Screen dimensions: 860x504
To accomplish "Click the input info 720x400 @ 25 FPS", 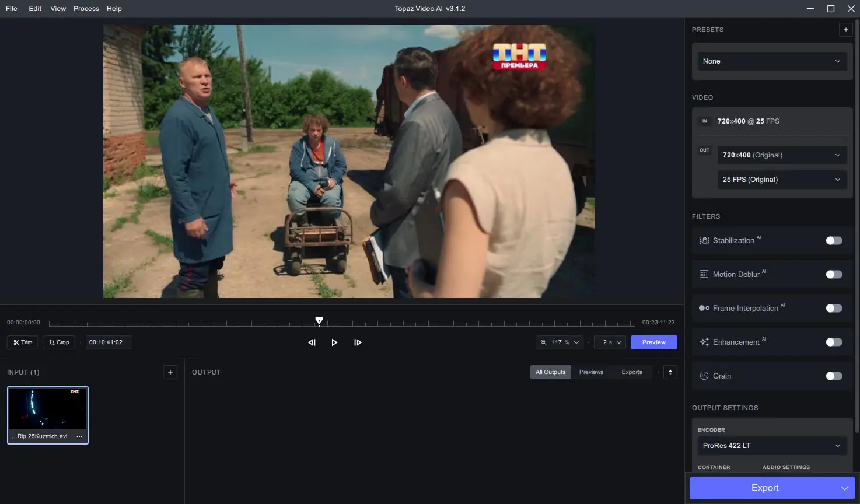I will [x=749, y=121].
